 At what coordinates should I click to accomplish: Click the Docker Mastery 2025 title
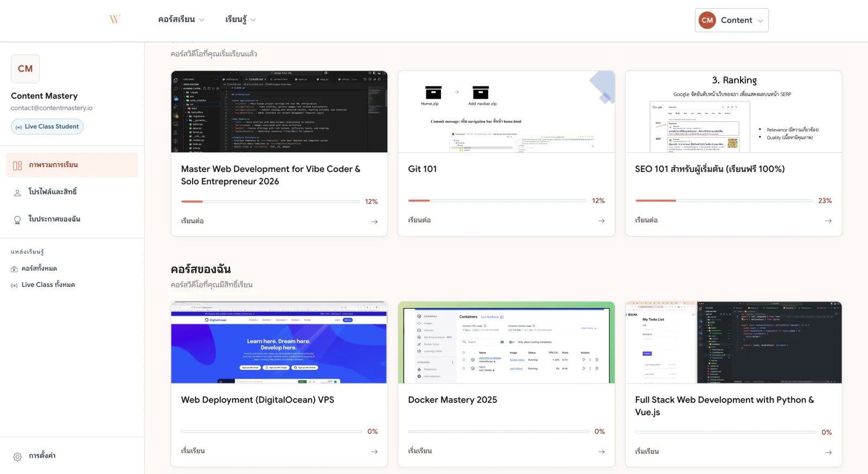click(x=452, y=400)
